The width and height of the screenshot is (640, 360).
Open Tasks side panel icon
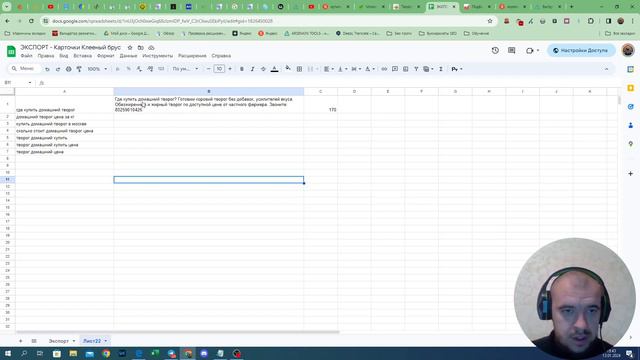pyautogui.click(x=631, y=107)
